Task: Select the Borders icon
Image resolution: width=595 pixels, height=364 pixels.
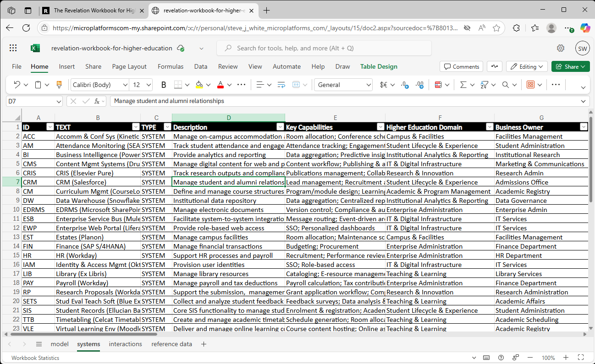Action: (178, 85)
